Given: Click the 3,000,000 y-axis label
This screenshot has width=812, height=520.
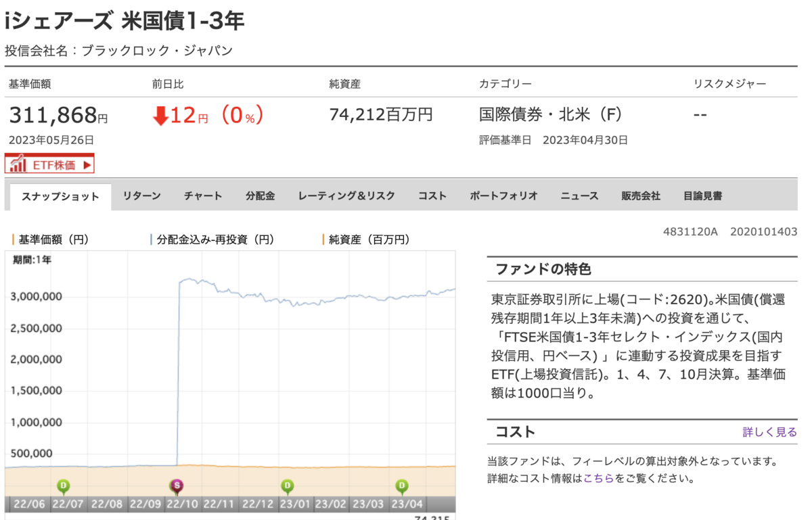Looking at the screenshot, I should pos(37,296).
